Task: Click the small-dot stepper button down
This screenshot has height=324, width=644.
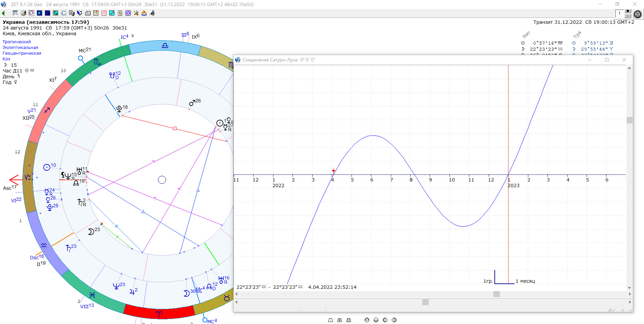Action: [x=628, y=16]
